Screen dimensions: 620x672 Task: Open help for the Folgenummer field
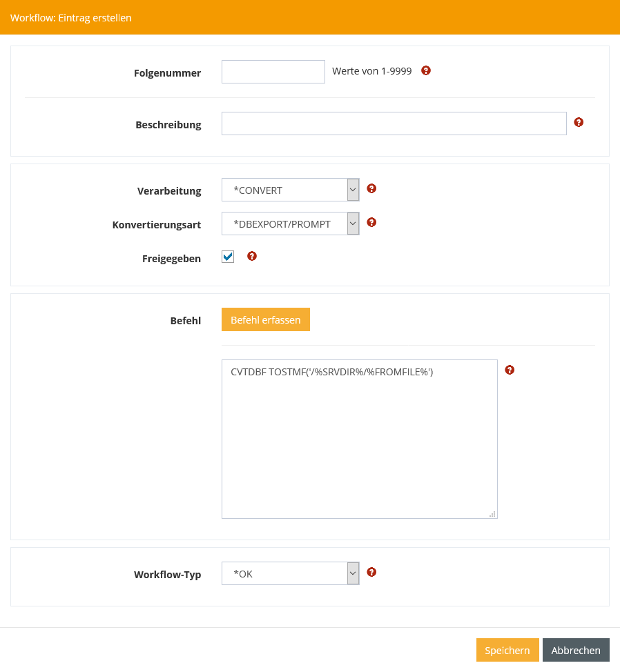coord(426,70)
